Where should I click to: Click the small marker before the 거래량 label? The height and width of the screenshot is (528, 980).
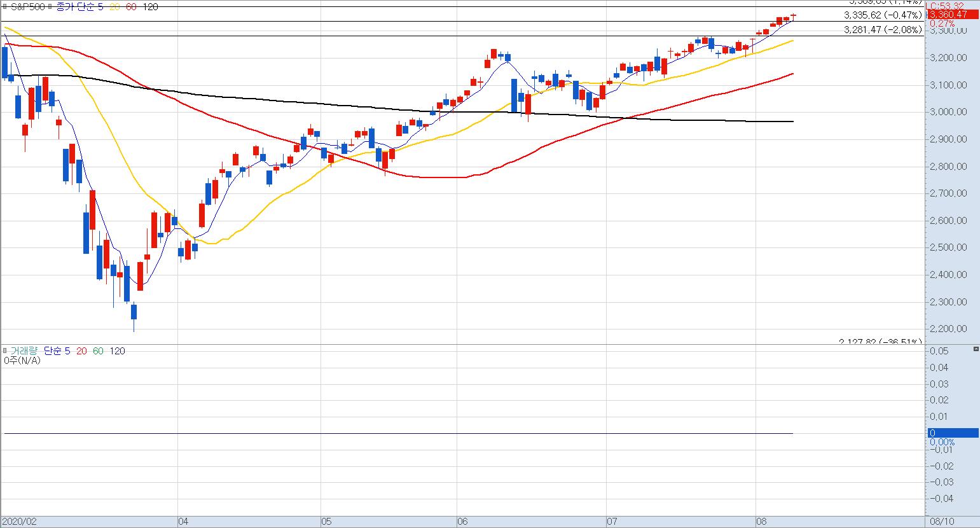click(x=5, y=351)
